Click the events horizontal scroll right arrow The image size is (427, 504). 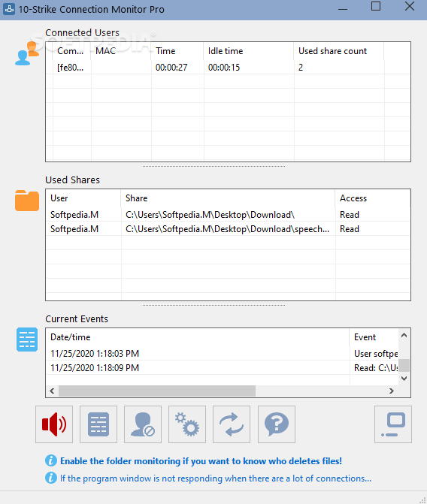[392, 391]
